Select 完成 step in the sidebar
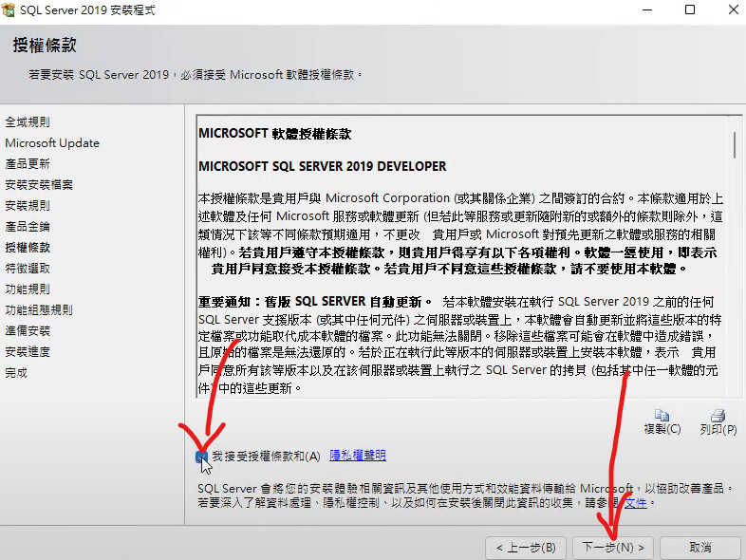 pyautogui.click(x=16, y=373)
